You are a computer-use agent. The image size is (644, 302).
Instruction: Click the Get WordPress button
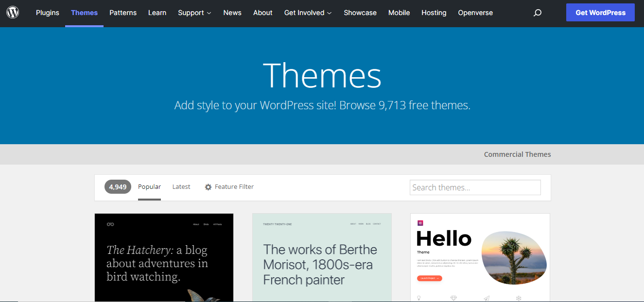(x=600, y=13)
